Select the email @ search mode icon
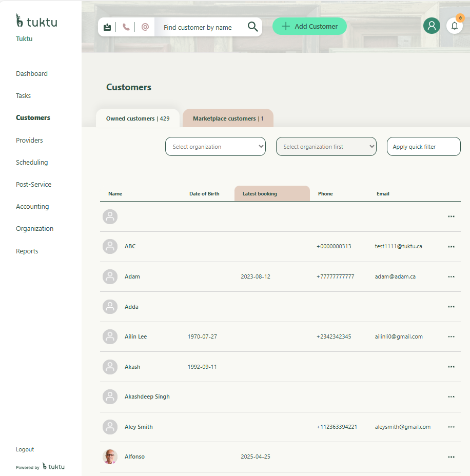The image size is (470, 476). coord(145,27)
